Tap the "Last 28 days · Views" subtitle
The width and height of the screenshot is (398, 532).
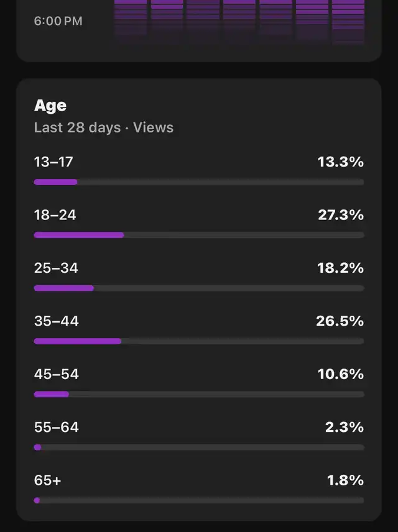[103, 127]
